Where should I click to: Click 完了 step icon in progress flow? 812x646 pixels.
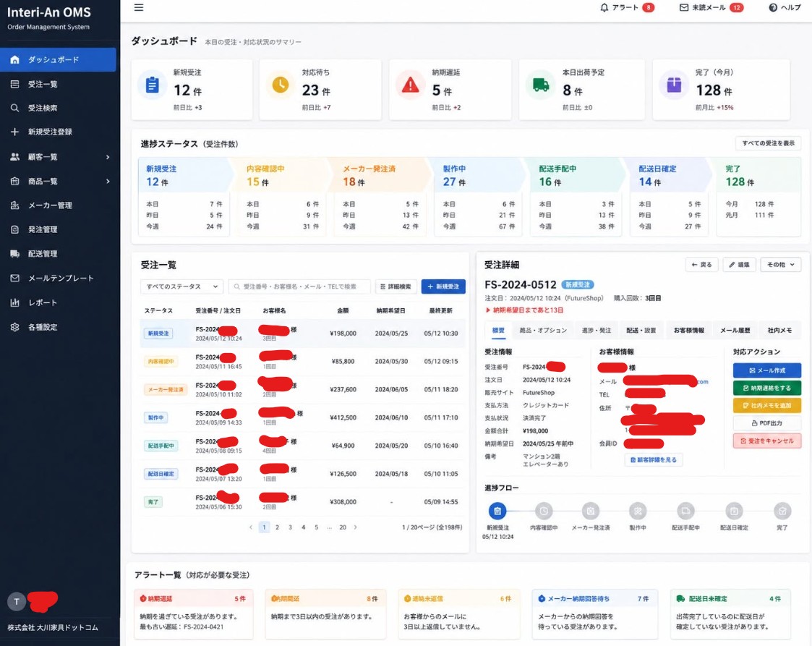782,511
